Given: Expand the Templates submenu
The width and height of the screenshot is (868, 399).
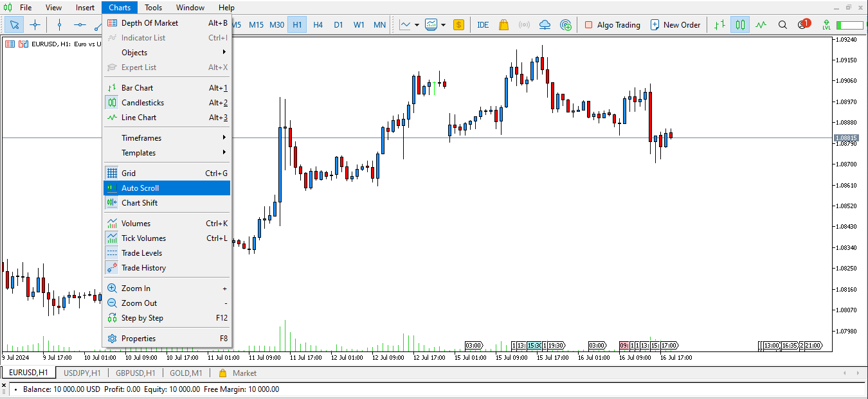Looking at the screenshot, I should [167, 153].
